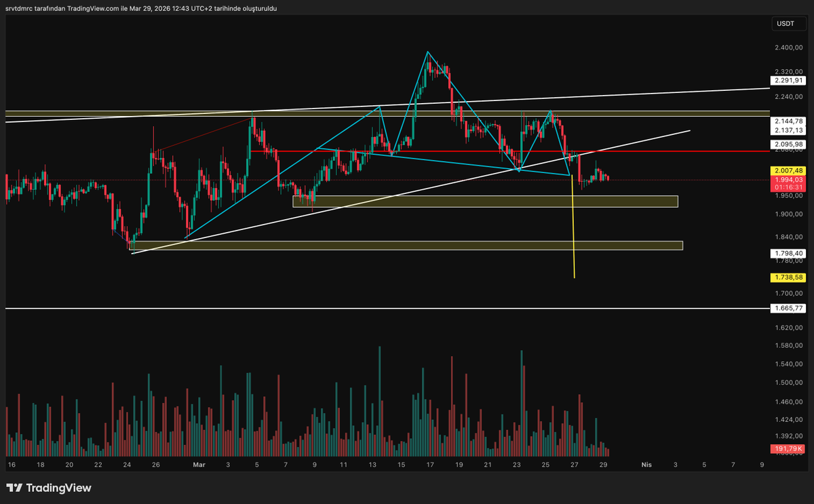Select the 2.095,98 price label
This screenshot has width=814, height=504.
coord(789,144)
